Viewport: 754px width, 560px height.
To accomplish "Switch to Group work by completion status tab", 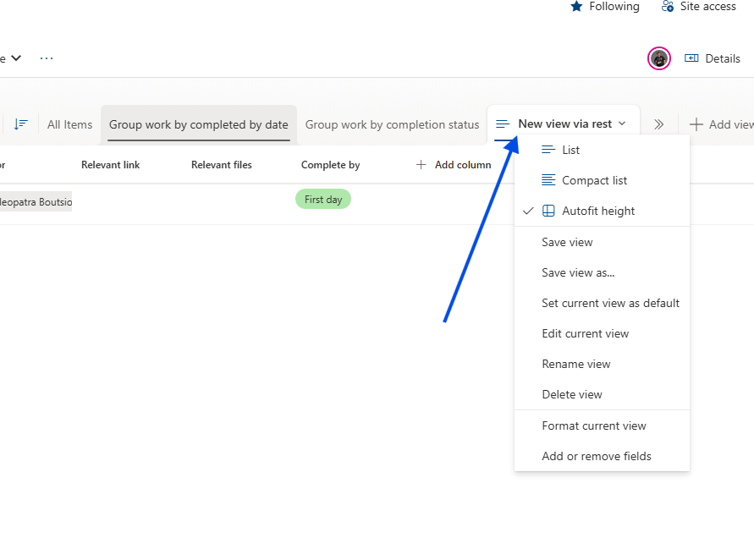I will (x=392, y=124).
